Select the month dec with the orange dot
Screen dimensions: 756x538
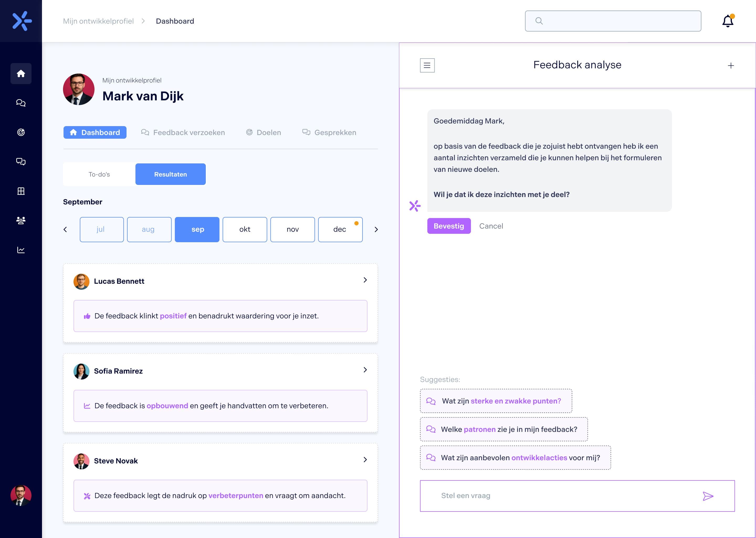[340, 229]
